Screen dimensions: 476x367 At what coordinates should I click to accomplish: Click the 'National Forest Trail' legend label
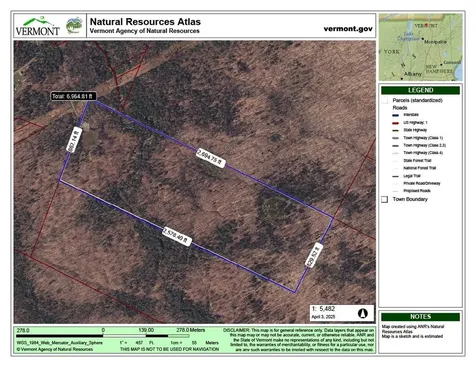[x=420, y=168]
